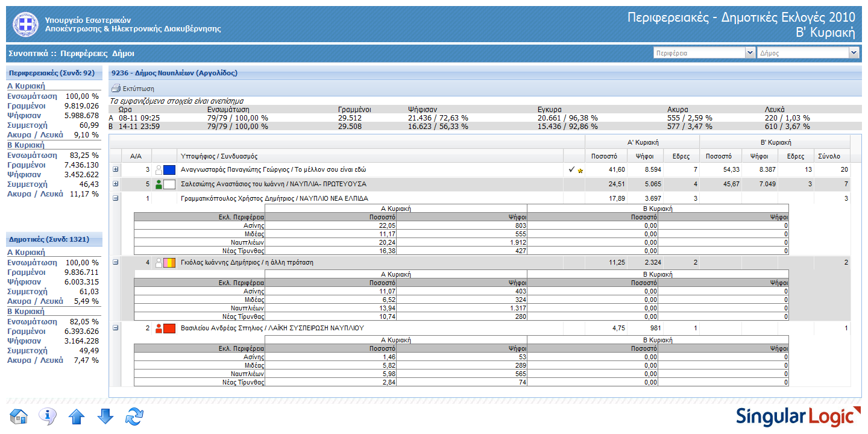Click the Home icon in the footer
The height and width of the screenshot is (434, 868).
pyautogui.click(x=19, y=416)
